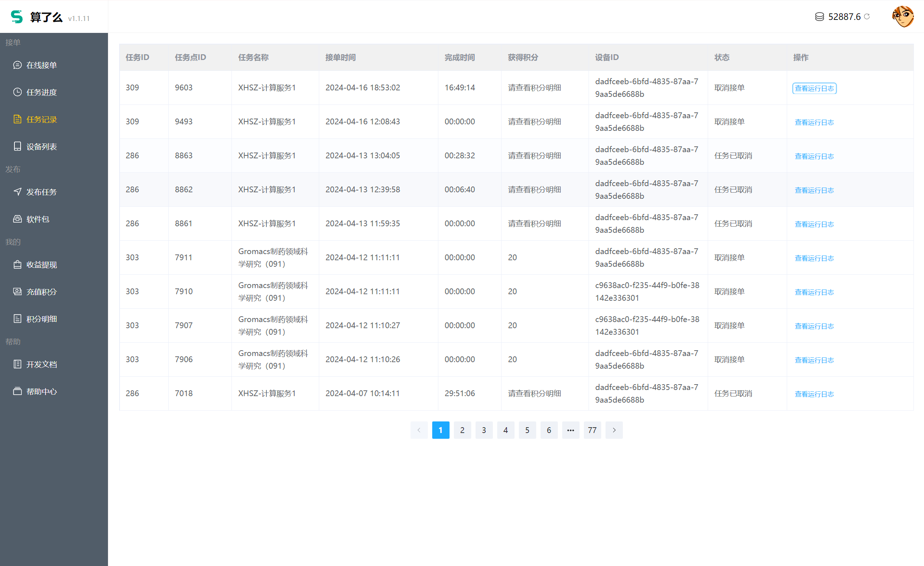Click the 在线接单 chat icon
Image resolution: width=924 pixels, height=566 pixels.
coord(17,65)
